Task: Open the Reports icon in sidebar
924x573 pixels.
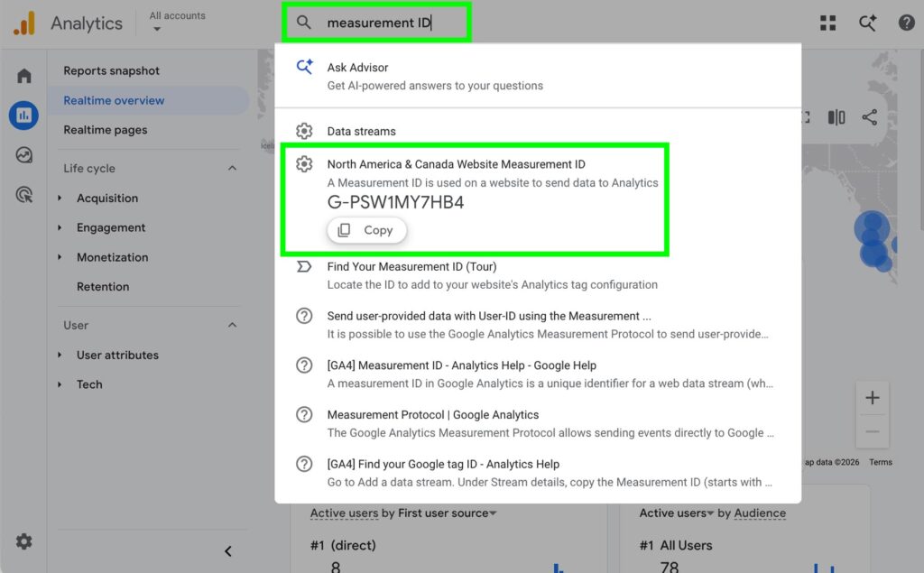Action: pyautogui.click(x=24, y=115)
